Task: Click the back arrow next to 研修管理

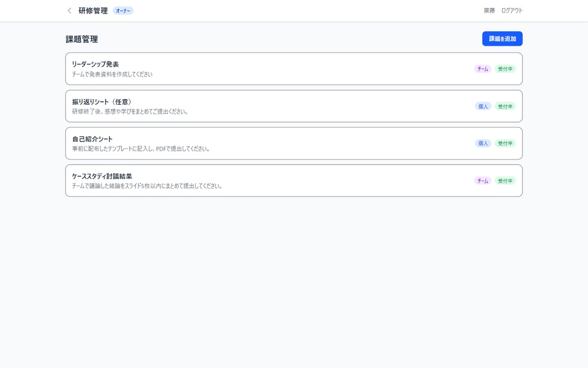Action: pyautogui.click(x=69, y=10)
